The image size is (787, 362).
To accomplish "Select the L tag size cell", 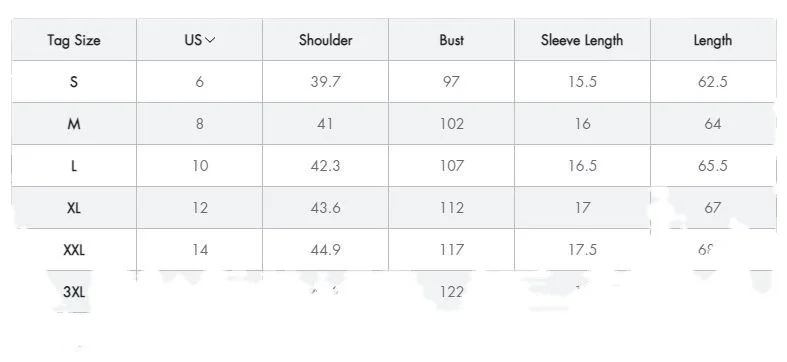I will click(x=74, y=166).
